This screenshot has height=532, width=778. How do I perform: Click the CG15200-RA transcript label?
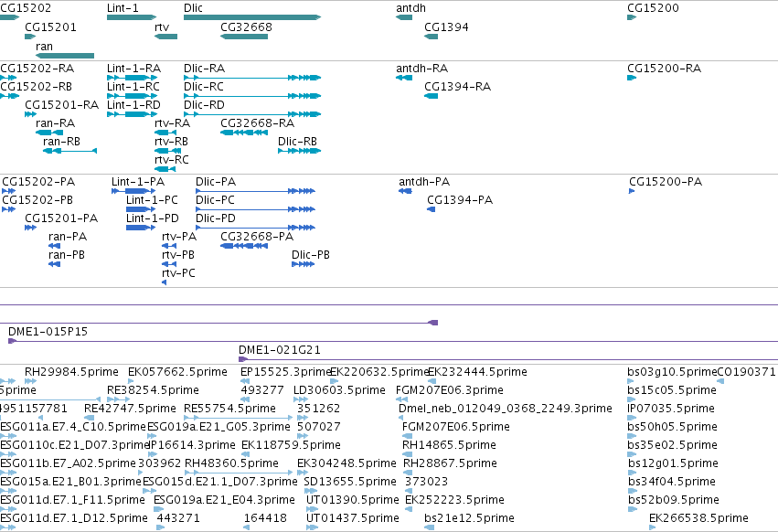click(x=665, y=68)
